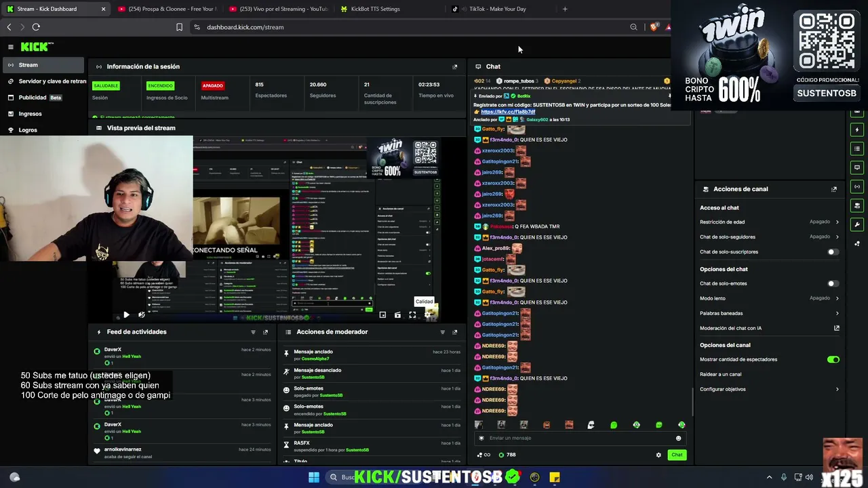Pop out the Feed de actividades panel
Image resolution: width=868 pixels, height=488 pixels.
(x=265, y=332)
